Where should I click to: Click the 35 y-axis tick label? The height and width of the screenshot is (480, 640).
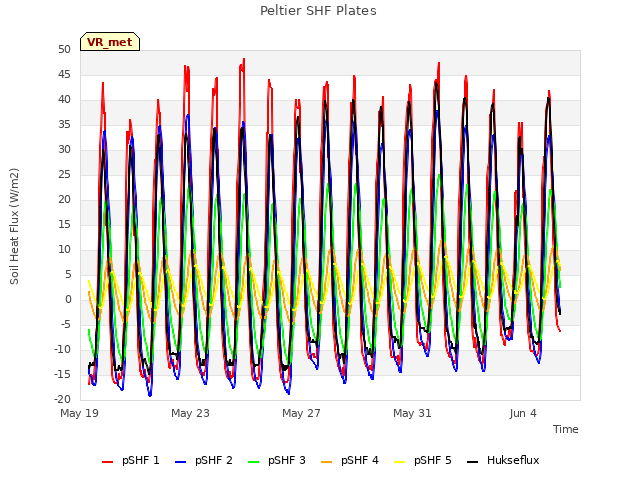(64, 124)
